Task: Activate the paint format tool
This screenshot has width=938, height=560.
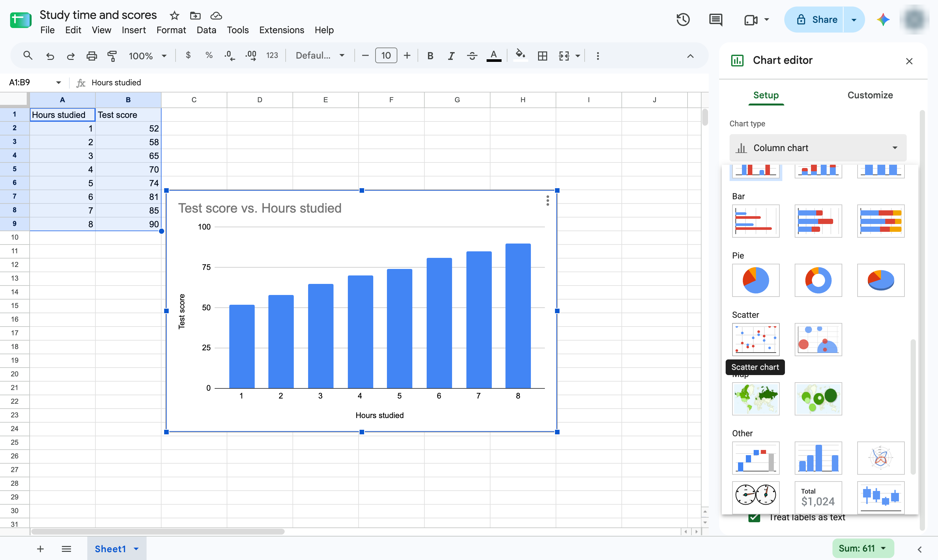Action: (112, 56)
